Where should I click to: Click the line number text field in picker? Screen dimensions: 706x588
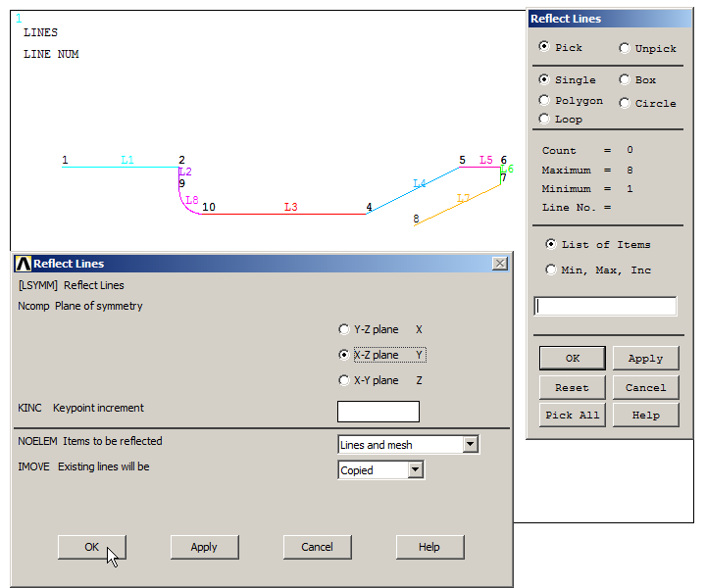coord(605,307)
